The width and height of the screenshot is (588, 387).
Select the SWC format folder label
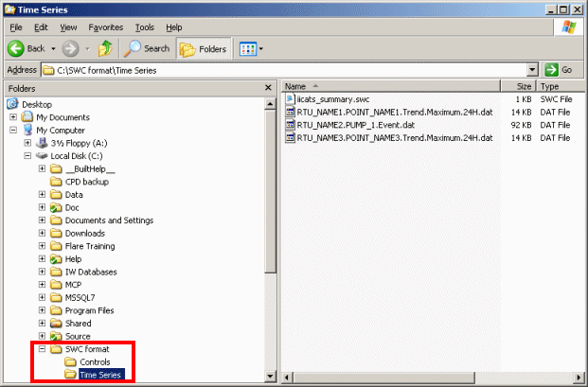pyautogui.click(x=87, y=349)
